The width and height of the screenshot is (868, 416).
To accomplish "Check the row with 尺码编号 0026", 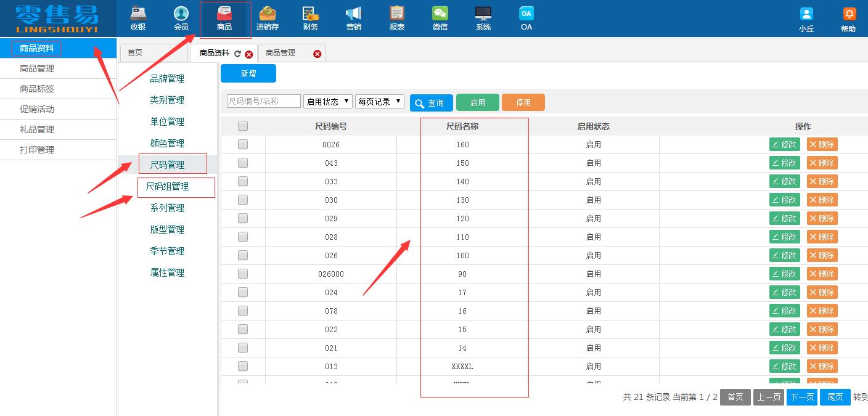I will pyautogui.click(x=243, y=144).
